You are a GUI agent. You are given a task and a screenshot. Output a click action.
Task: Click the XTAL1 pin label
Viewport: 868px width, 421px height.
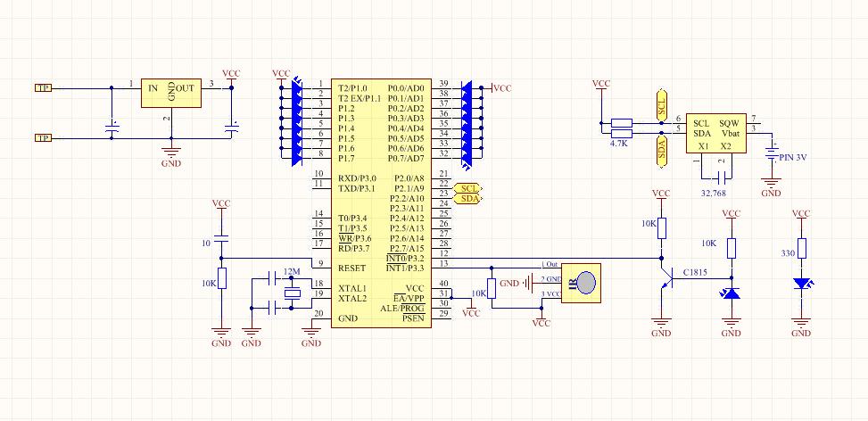(x=352, y=288)
